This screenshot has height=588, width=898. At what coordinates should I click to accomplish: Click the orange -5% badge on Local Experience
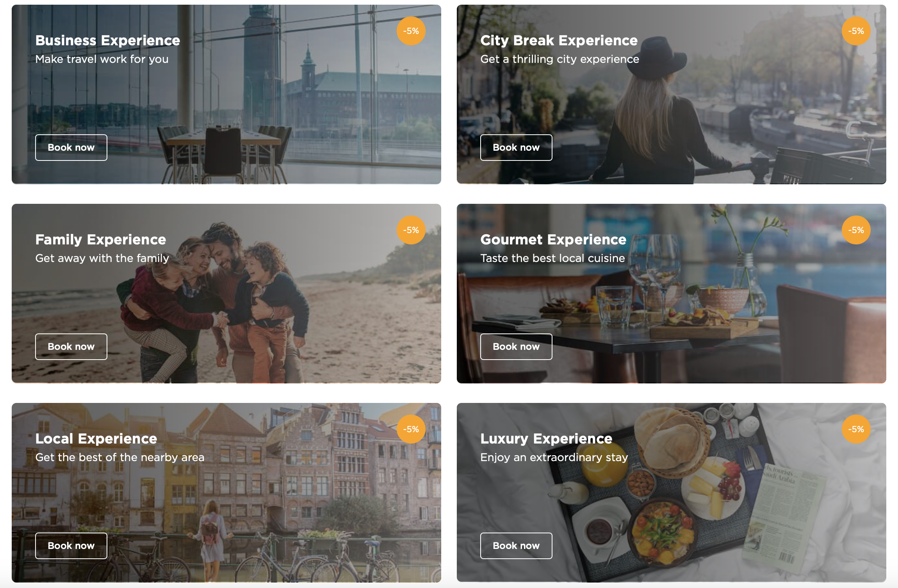(411, 429)
